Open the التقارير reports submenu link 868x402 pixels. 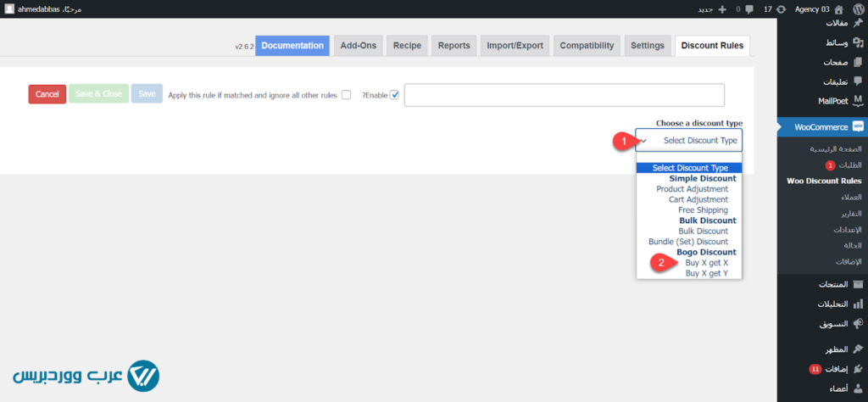(x=851, y=213)
